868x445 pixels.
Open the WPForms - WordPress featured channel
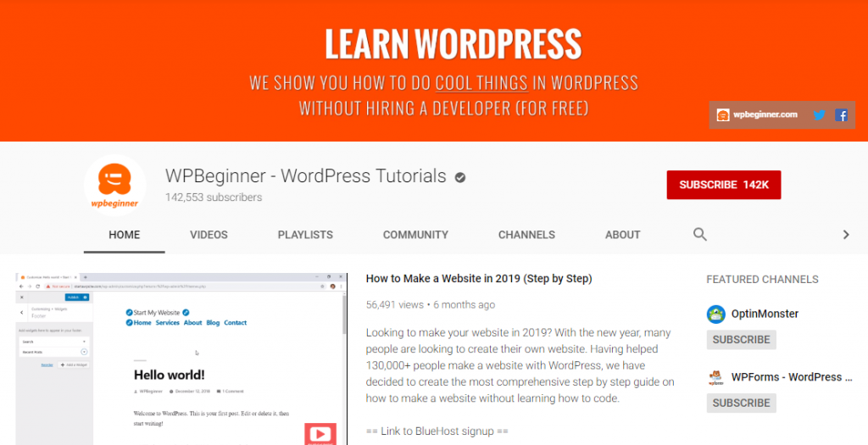(791, 377)
